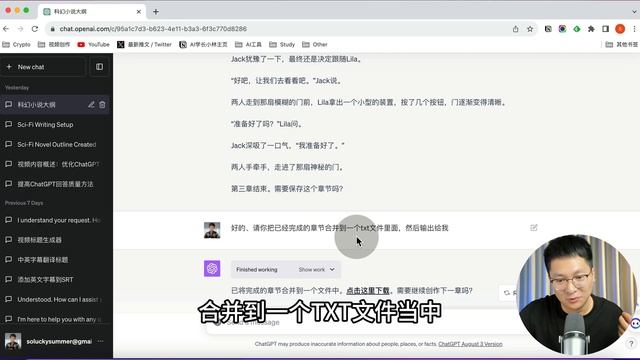Viewport: 640px width, 360px height.
Task: Click the green shield extension icon
Action: tap(577, 29)
